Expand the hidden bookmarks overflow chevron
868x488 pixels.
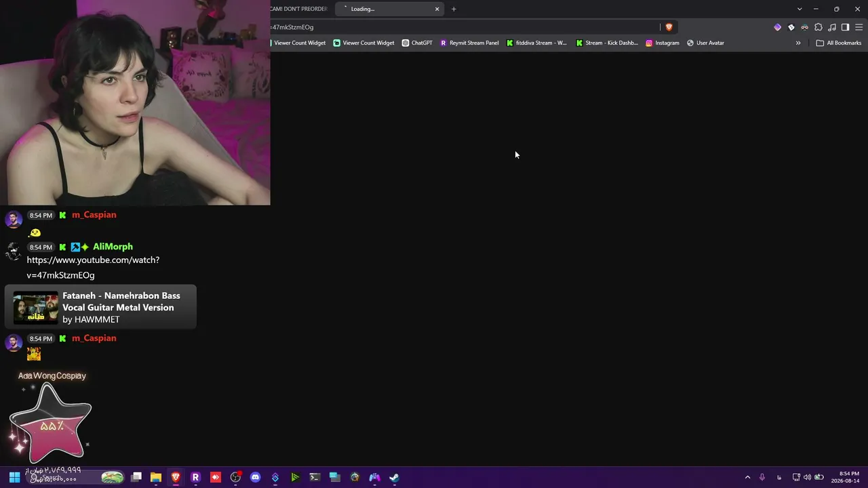click(798, 43)
